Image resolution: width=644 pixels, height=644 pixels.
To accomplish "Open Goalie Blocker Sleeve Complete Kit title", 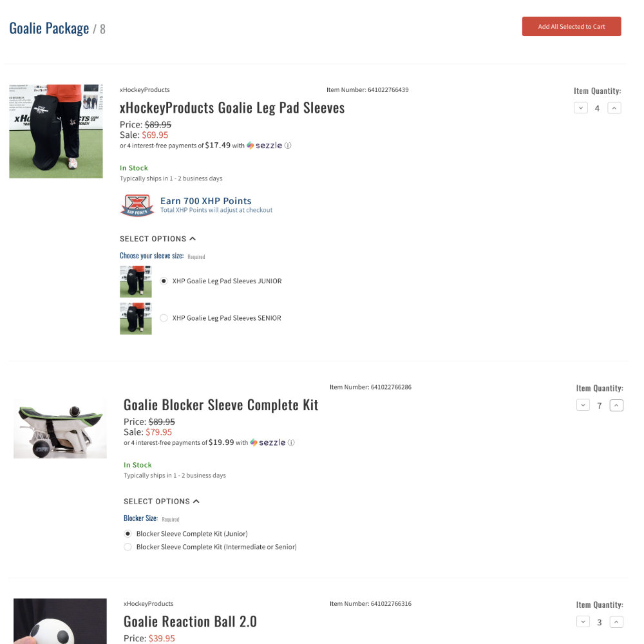I will click(x=221, y=405).
